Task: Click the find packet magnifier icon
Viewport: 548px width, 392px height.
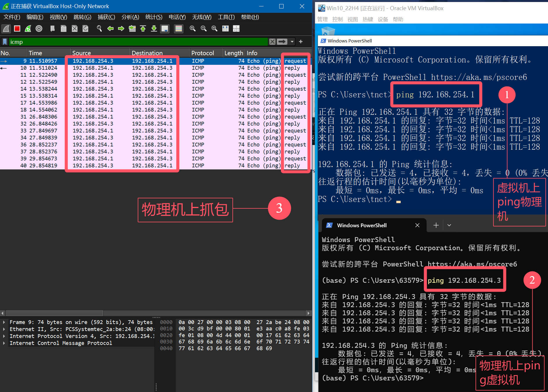Action: click(x=99, y=28)
